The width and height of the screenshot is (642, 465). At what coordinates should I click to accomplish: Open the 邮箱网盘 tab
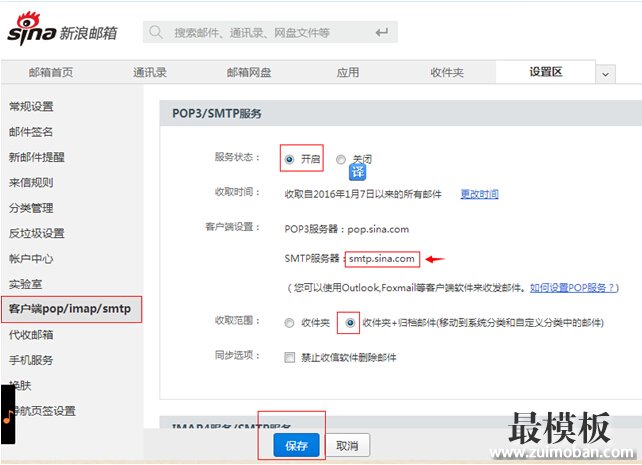point(249,72)
